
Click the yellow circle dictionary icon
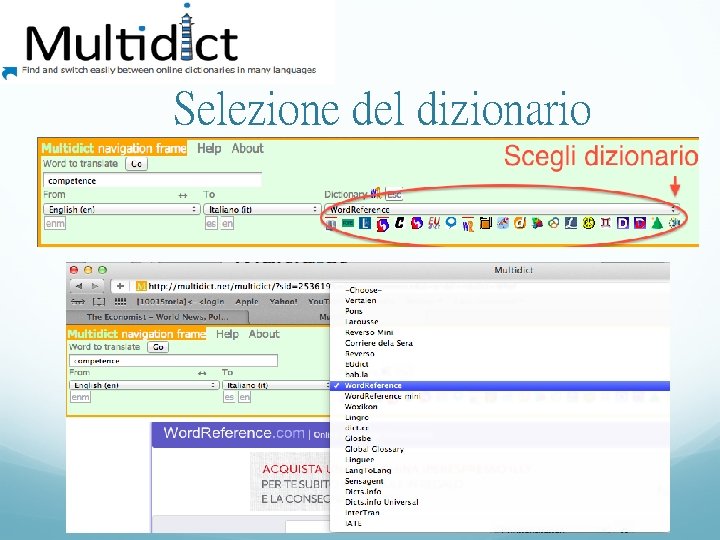pyautogui.click(x=588, y=223)
